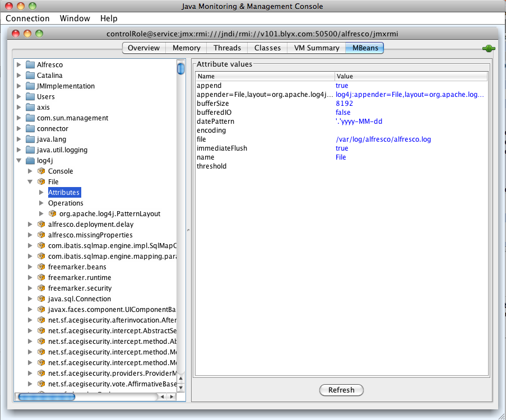This screenshot has height=420, width=506.
Task: Click the java.lang folder icon
Action: (x=30, y=139)
